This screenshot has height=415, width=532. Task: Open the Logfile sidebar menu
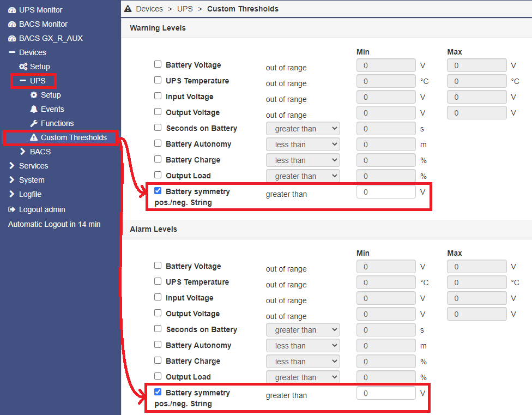tap(30, 194)
